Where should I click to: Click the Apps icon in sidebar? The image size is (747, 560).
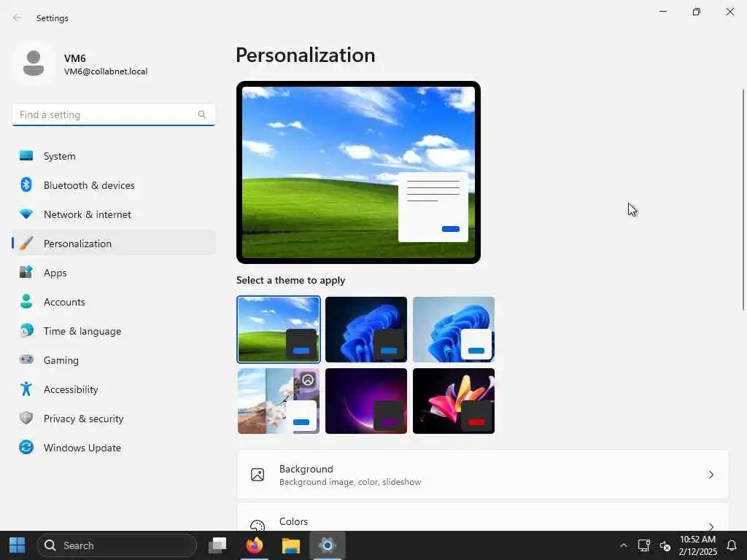[x=26, y=273]
